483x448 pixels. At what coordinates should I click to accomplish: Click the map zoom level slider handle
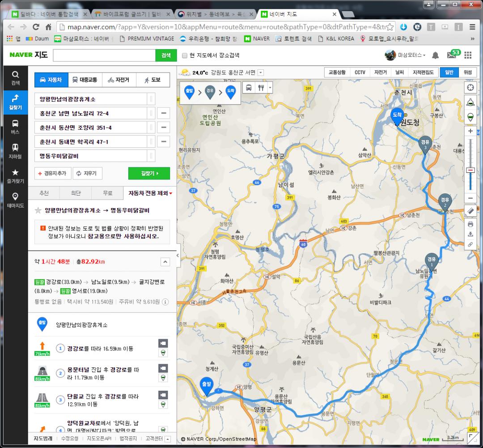[x=470, y=170]
